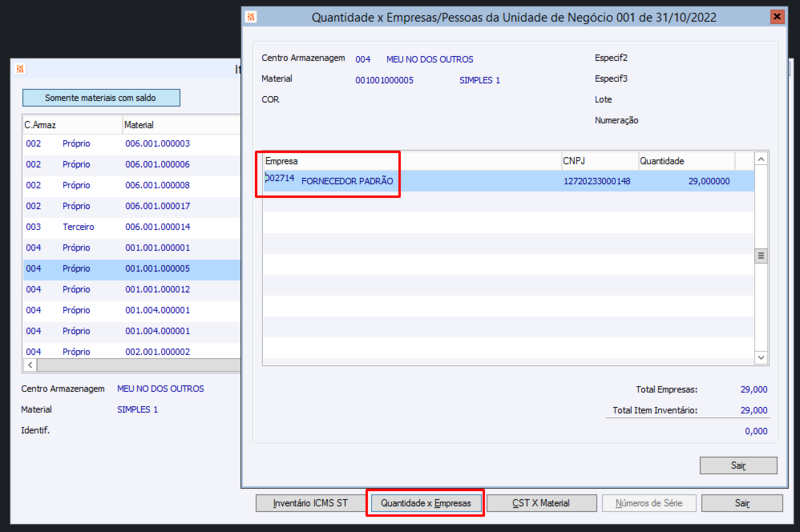
Task: Click the difference value 0,000
Action: coord(756,432)
